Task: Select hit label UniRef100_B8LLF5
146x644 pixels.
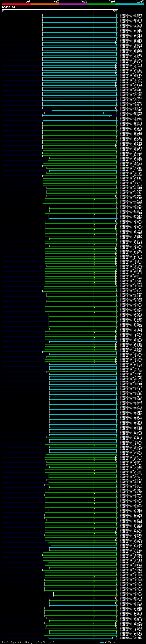Action: tap(131, 148)
